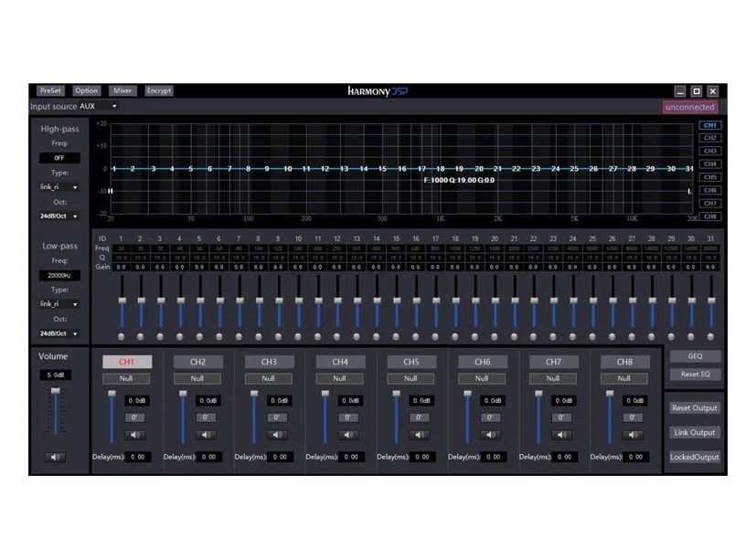Toggle Null on the CH2 strip
The height and width of the screenshot is (559, 756).
click(x=197, y=377)
